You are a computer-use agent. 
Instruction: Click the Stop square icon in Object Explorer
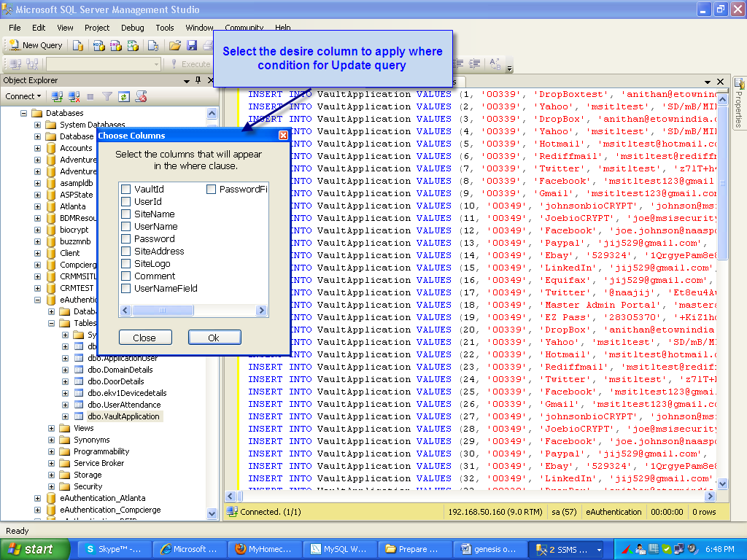[x=90, y=97]
